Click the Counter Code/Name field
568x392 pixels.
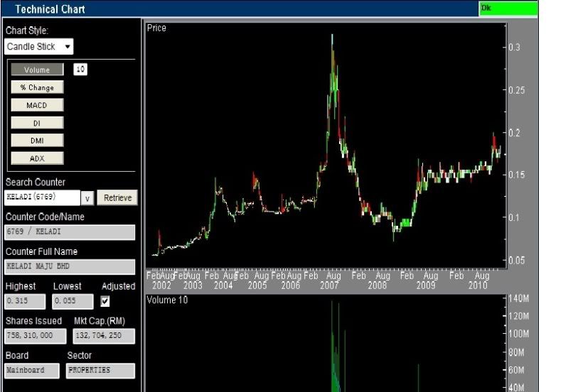click(70, 232)
